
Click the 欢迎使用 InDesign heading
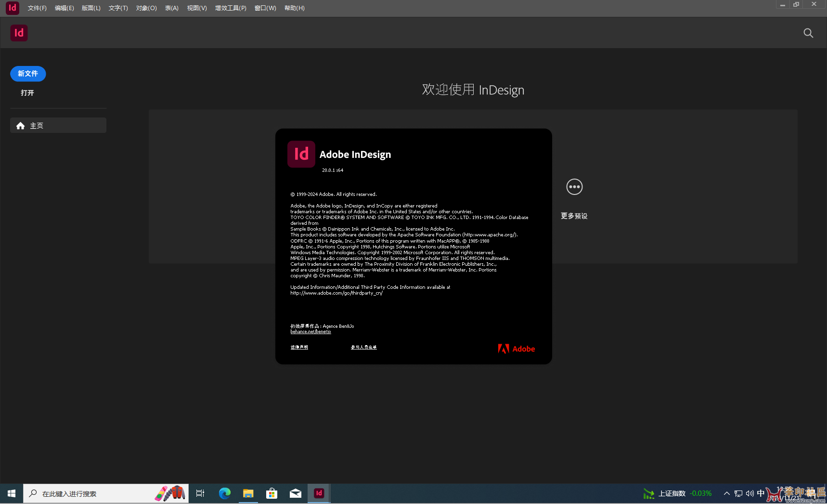pyautogui.click(x=473, y=90)
